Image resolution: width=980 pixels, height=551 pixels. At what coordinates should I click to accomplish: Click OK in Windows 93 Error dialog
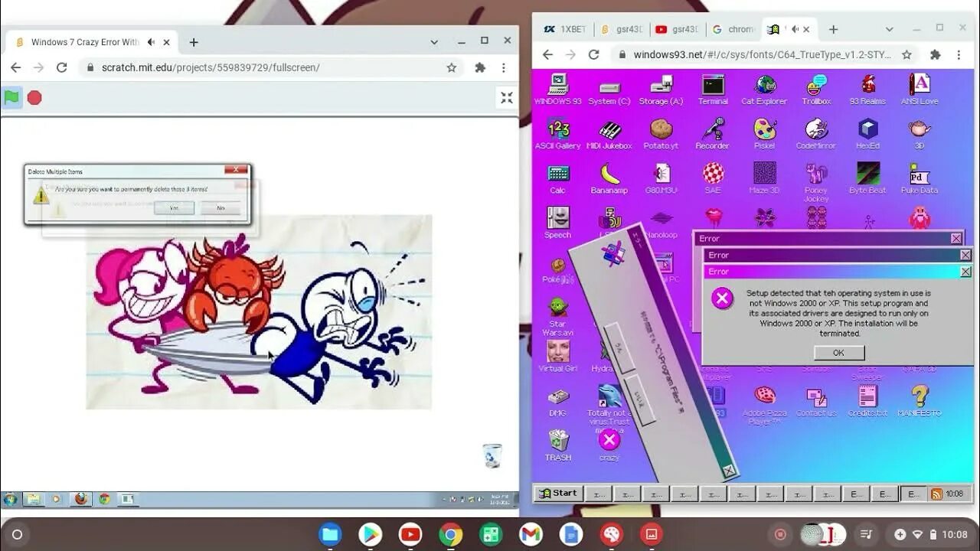839,353
